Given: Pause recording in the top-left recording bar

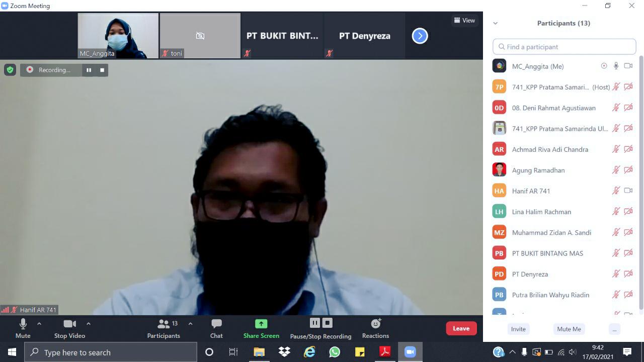Looking at the screenshot, I should point(89,70).
